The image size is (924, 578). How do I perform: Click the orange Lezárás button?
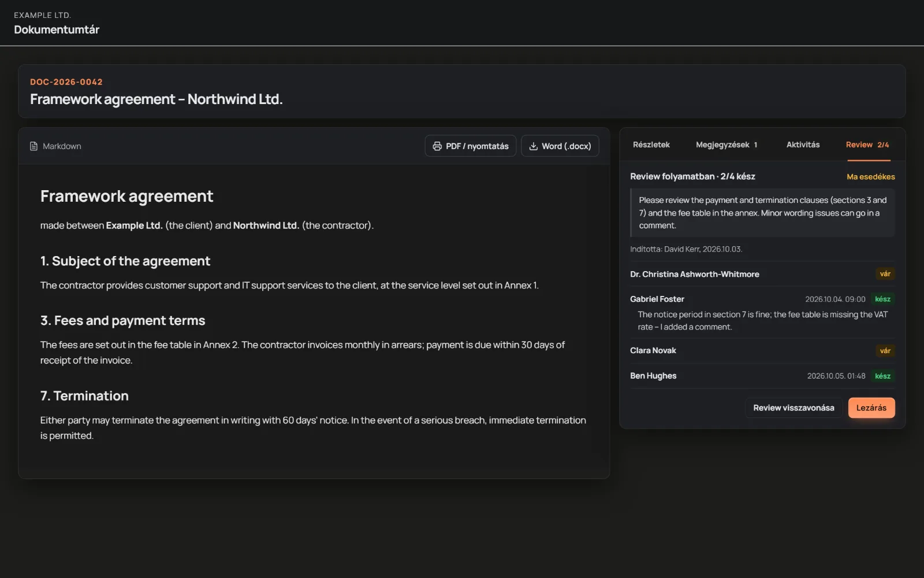(x=871, y=407)
